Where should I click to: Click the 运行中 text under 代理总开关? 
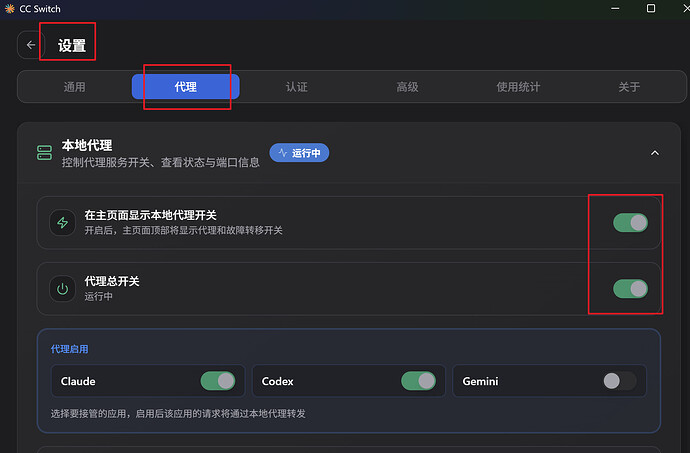pos(99,296)
